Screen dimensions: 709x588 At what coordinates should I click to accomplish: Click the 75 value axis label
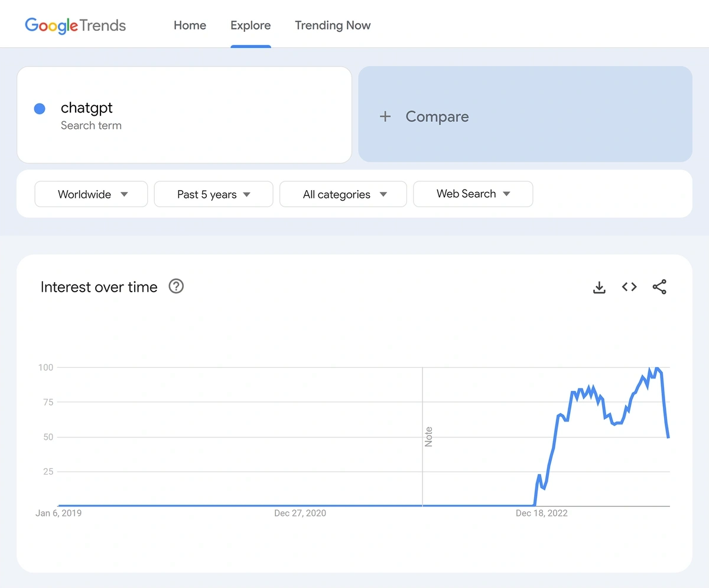click(x=48, y=402)
